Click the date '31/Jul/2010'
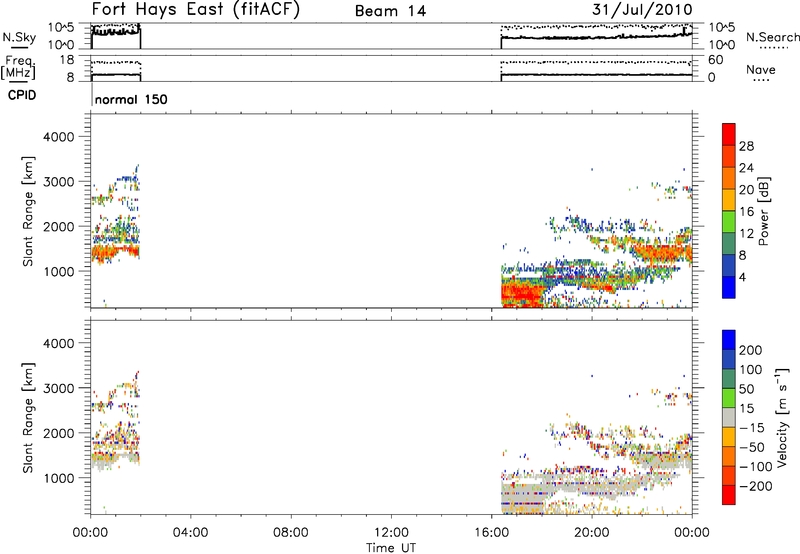The height and width of the screenshot is (554, 800). [642, 10]
